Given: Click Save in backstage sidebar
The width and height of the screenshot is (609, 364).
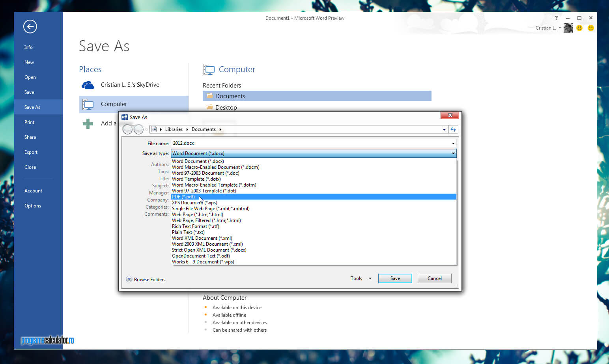Looking at the screenshot, I should 38,92.
